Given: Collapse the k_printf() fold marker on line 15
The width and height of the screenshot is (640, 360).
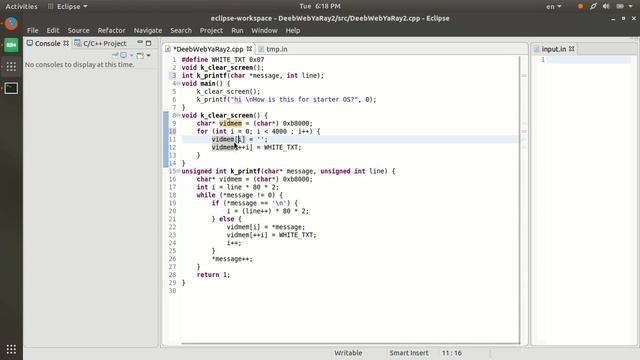Looking at the screenshot, I should (178, 171).
